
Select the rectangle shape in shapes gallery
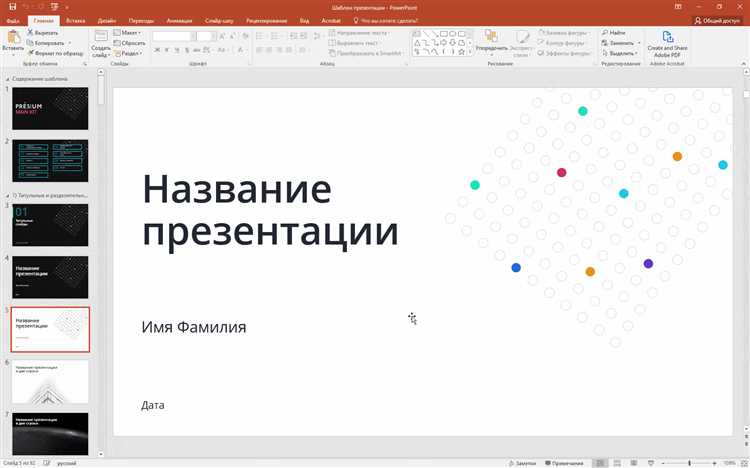[444, 34]
